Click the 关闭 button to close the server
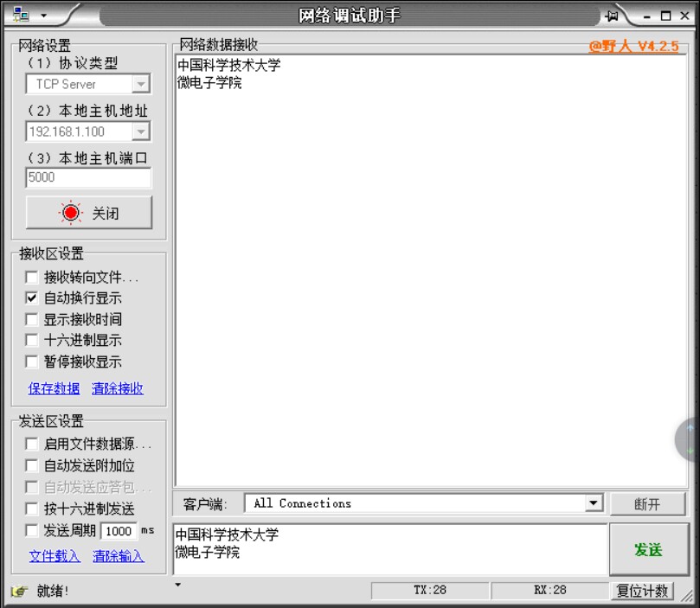The width and height of the screenshot is (700, 608). click(89, 213)
